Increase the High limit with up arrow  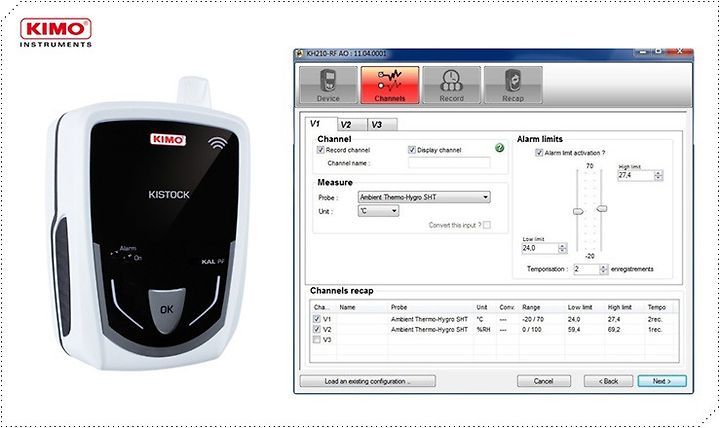(x=658, y=173)
